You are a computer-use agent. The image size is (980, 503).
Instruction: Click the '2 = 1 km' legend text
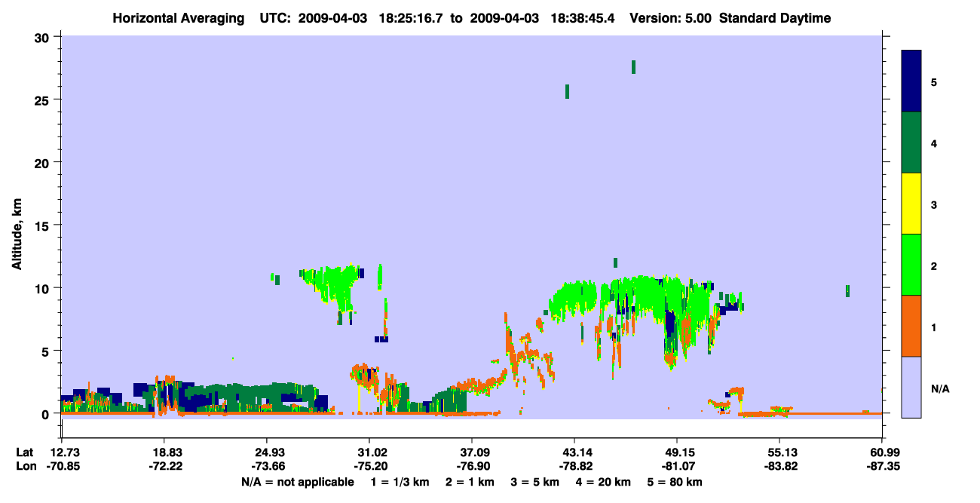(x=470, y=482)
